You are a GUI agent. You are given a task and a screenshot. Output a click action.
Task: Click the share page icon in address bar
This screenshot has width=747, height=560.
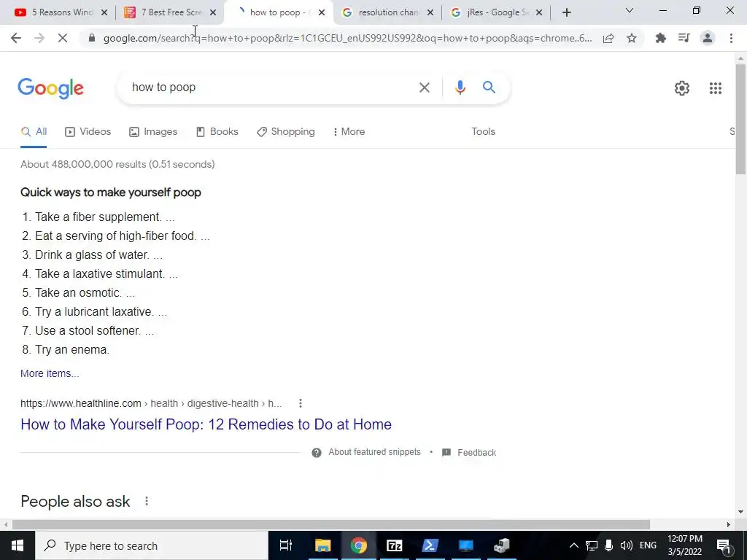608,38
